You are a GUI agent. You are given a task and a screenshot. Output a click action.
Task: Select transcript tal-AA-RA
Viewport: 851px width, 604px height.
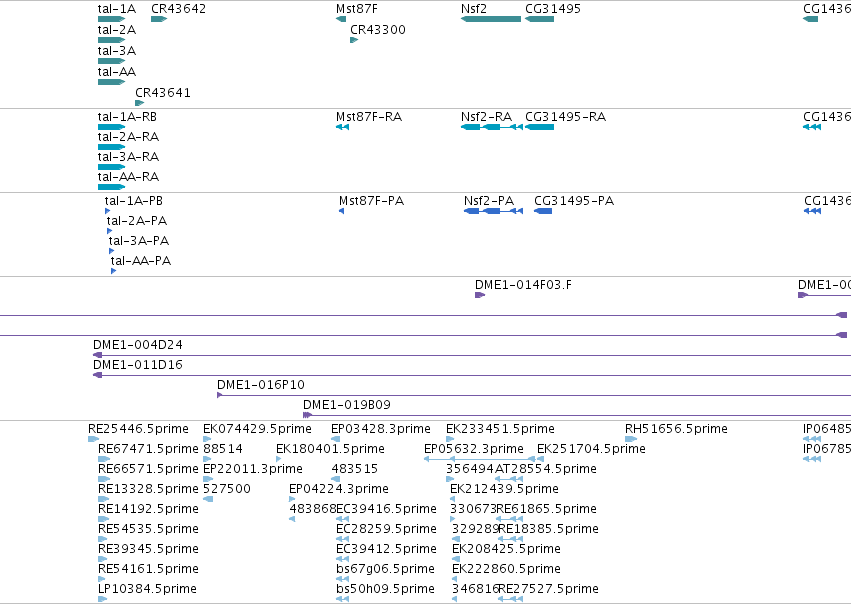point(111,187)
